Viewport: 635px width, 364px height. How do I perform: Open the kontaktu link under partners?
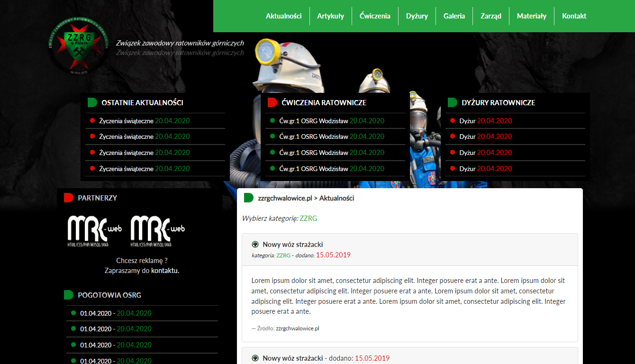pyautogui.click(x=165, y=271)
